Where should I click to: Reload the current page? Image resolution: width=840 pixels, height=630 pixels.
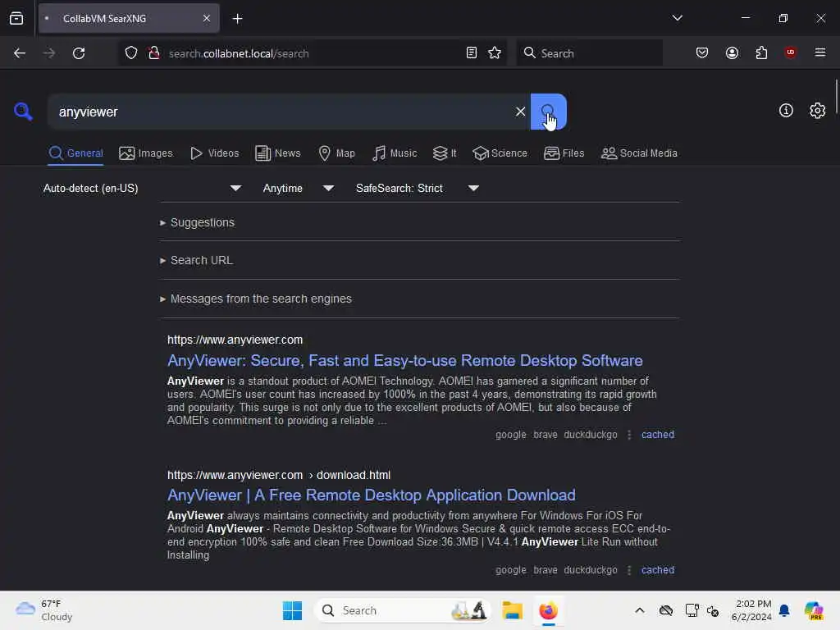pos(79,53)
